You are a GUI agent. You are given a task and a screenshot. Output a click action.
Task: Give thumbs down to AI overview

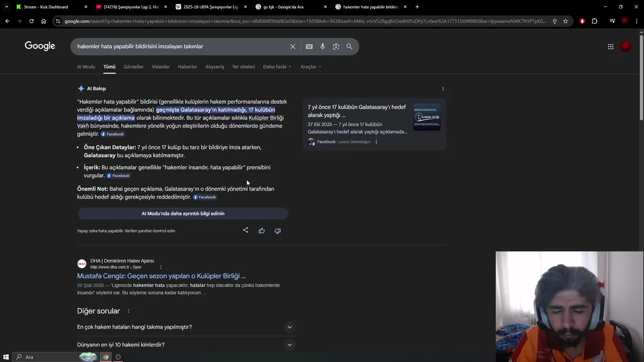click(277, 231)
